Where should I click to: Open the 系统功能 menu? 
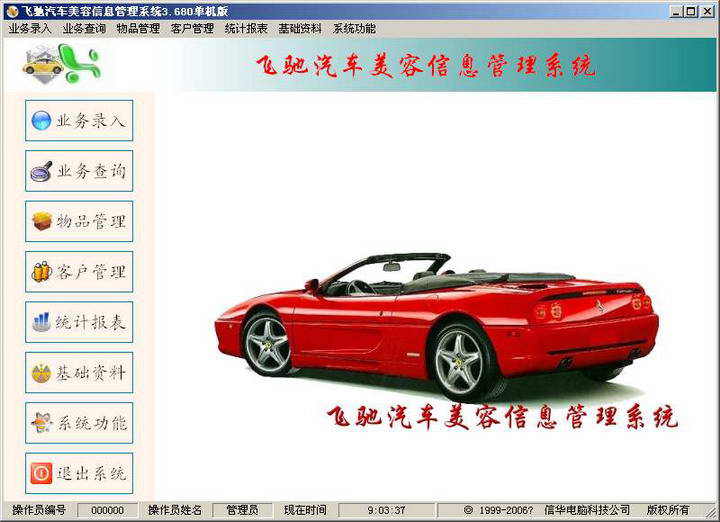point(354,28)
